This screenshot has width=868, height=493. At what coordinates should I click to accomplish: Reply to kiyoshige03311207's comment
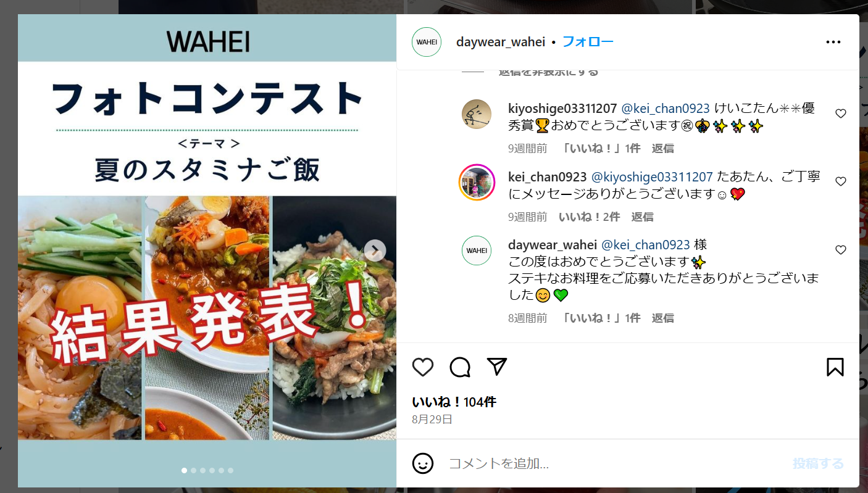click(x=663, y=149)
